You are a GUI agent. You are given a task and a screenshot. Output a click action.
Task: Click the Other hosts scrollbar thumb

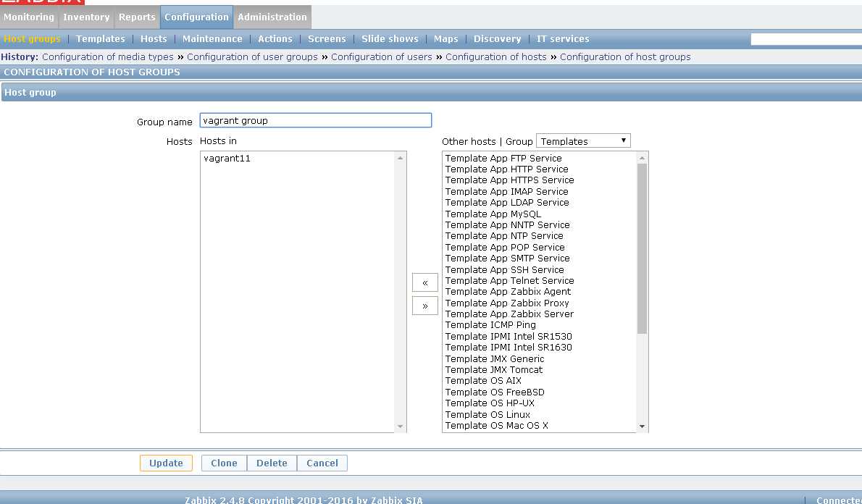(642, 248)
